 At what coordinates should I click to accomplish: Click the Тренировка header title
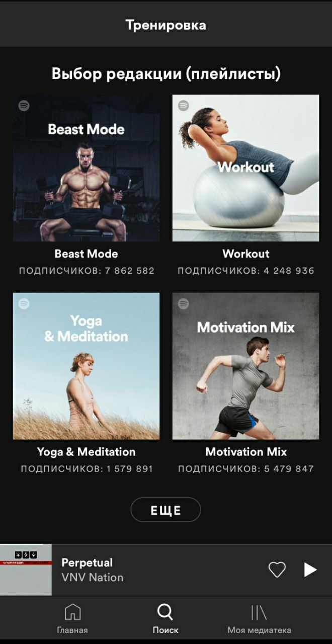tap(165, 25)
